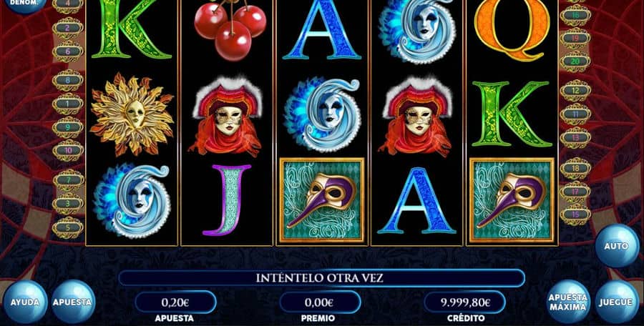
Task: Click the 0,20€ bet amount field
Action: (x=175, y=302)
